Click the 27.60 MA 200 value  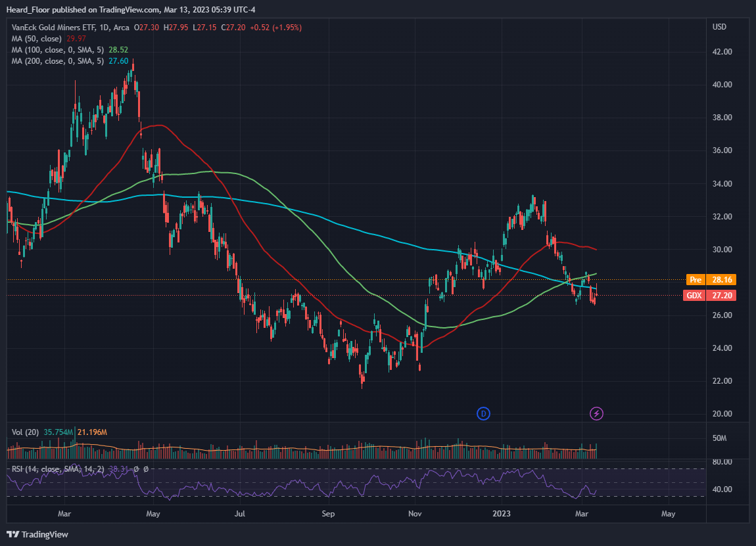(118, 60)
